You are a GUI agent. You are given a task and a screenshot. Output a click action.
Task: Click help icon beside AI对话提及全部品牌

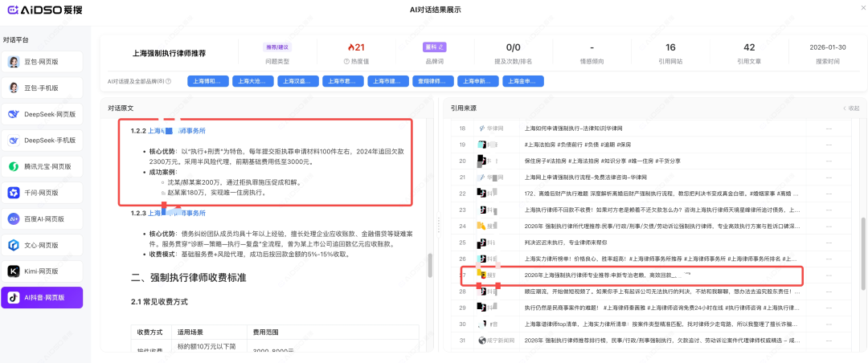(170, 81)
